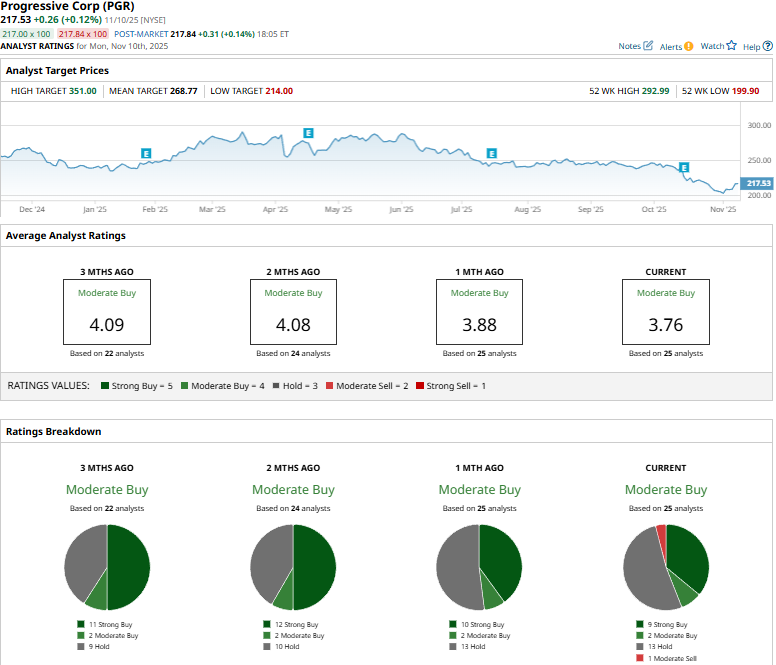The image size is (776, 665).
Task: Select the earnings marker in late Oct '25
Action: pyautogui.click(x=684, y=167)
